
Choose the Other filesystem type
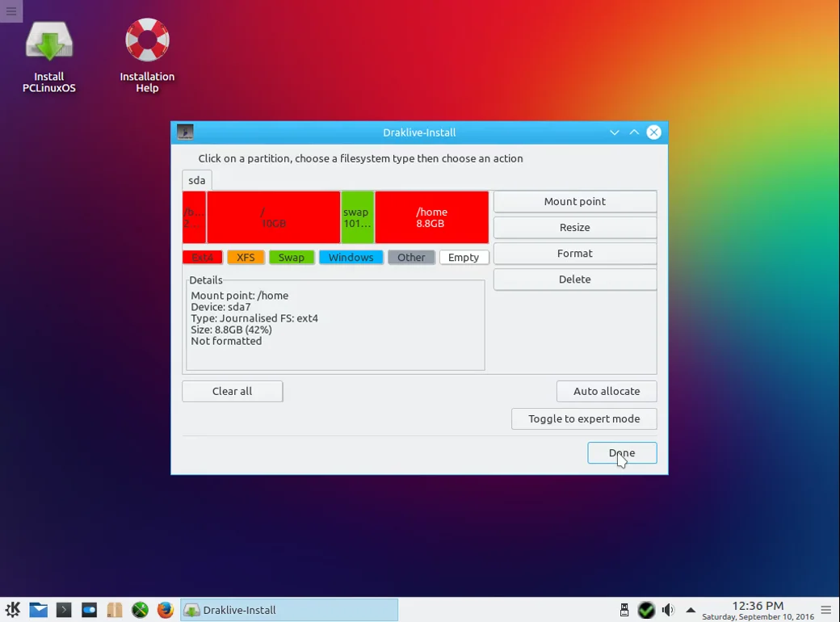pyautogui.click(x=411, y=257)
